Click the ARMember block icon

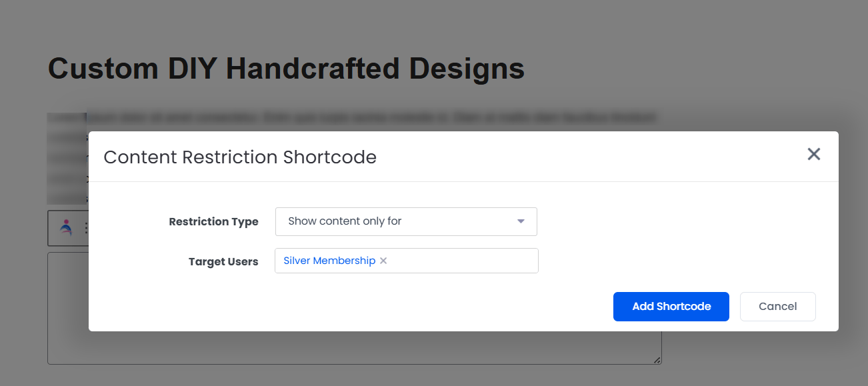pyautogui.click(x=66, y=228)
